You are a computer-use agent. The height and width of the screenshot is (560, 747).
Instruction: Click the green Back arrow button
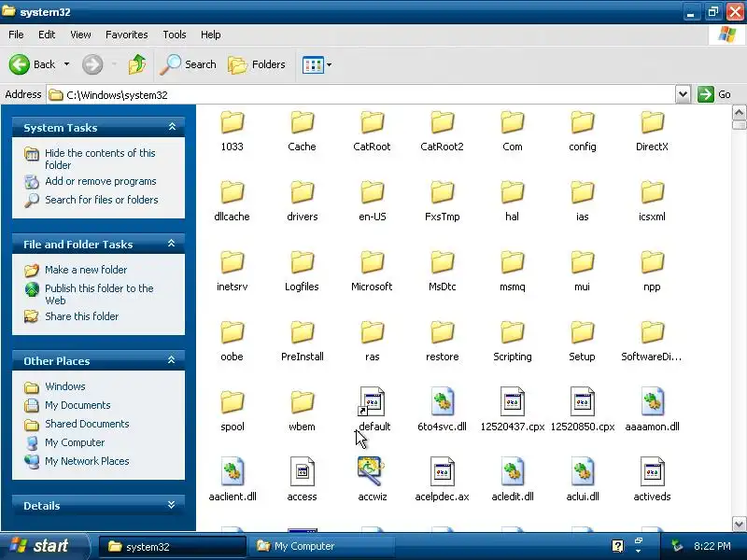(x=20, y=64)
